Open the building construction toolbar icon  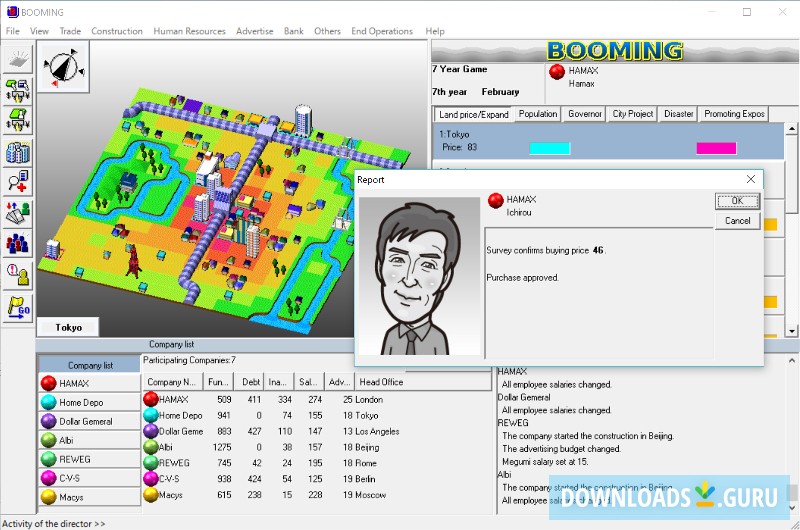[18, 152]
